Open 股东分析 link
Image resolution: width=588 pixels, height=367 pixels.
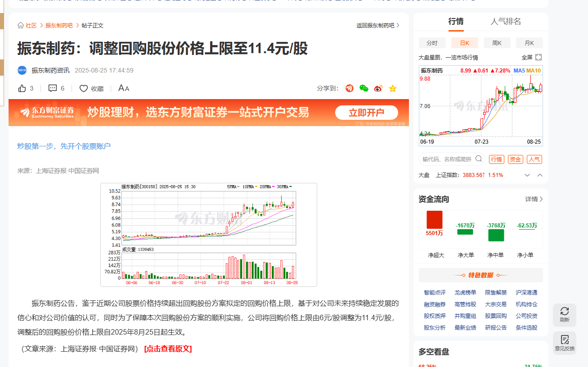coord(435,328)
